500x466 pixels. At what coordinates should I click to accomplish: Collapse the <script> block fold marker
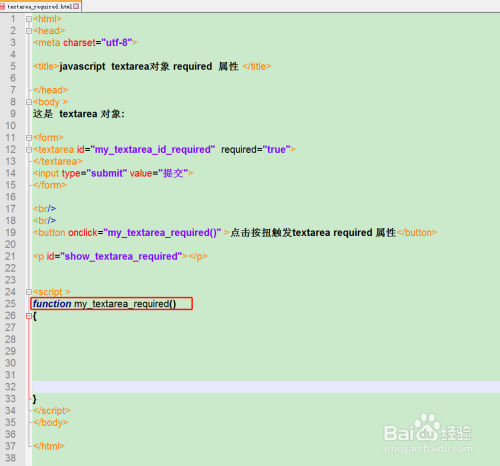[x=29, y=292]
